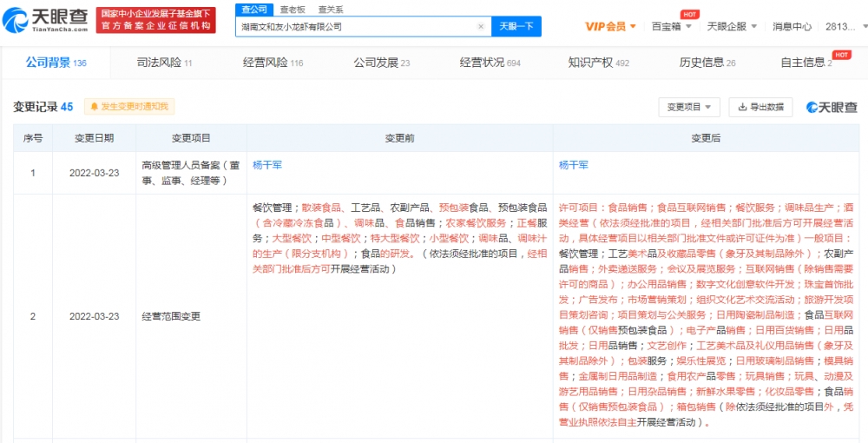Click the 天眼一下 search button
This screenshot has width=868, height=443.
point(516,26)
